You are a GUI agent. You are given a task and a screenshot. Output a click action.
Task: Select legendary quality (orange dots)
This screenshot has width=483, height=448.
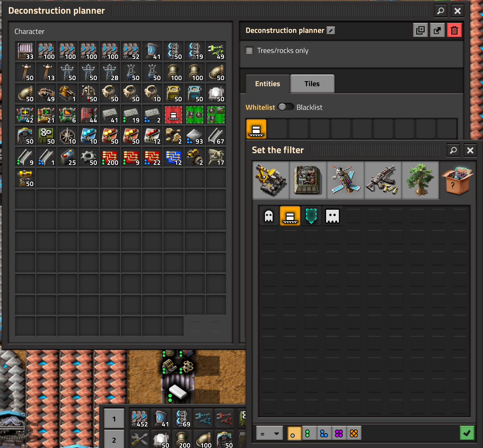point(354,433)
